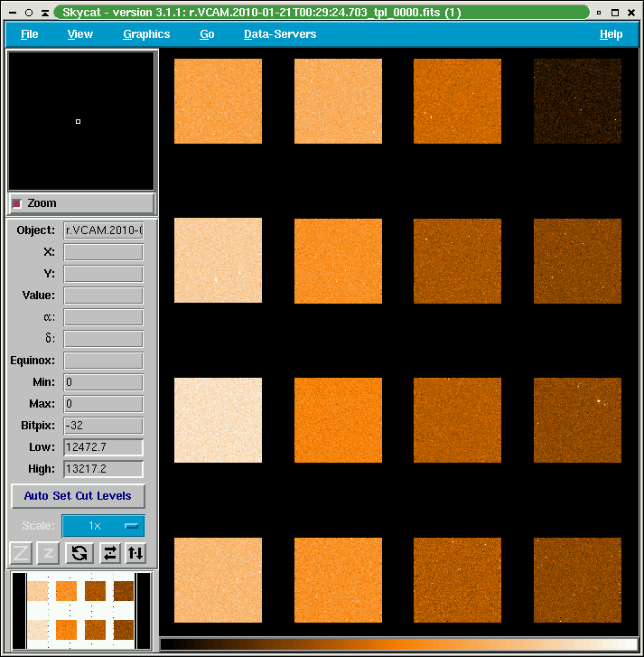Open the Help menu
Screen dimensions: 644x657
pyautogui.click(x=611, y=34)
